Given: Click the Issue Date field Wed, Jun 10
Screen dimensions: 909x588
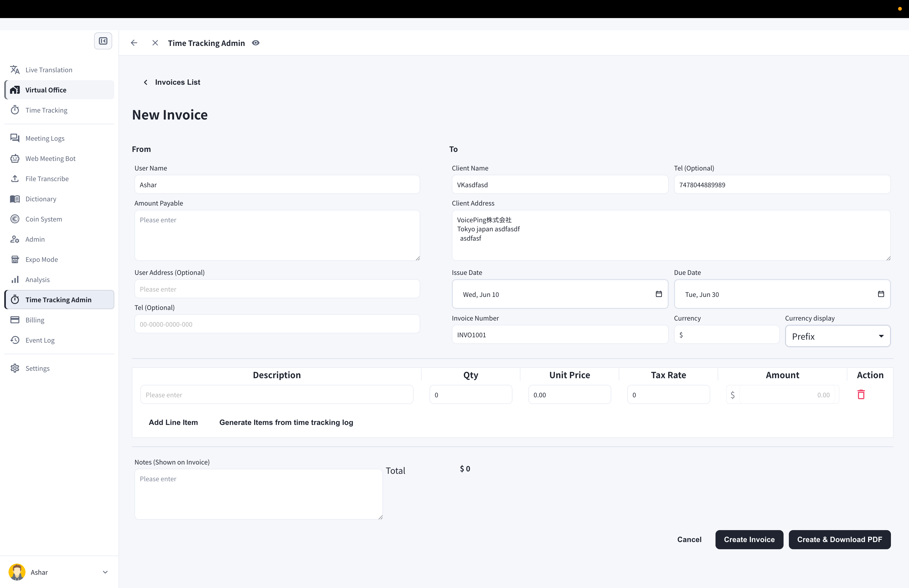Looking at the screenshot, I should pos(560,294).
